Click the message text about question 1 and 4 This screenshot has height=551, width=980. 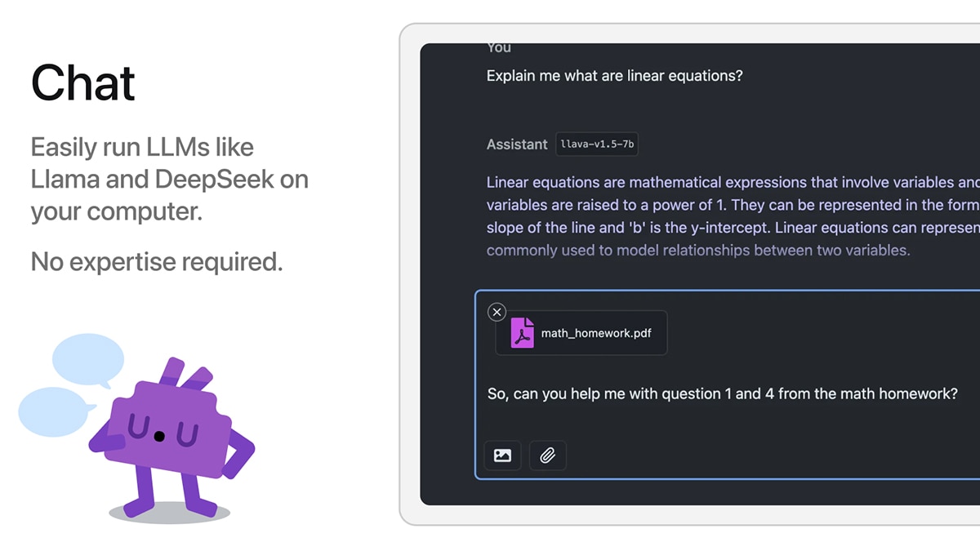pyautogui.click(x=722, y=393)
